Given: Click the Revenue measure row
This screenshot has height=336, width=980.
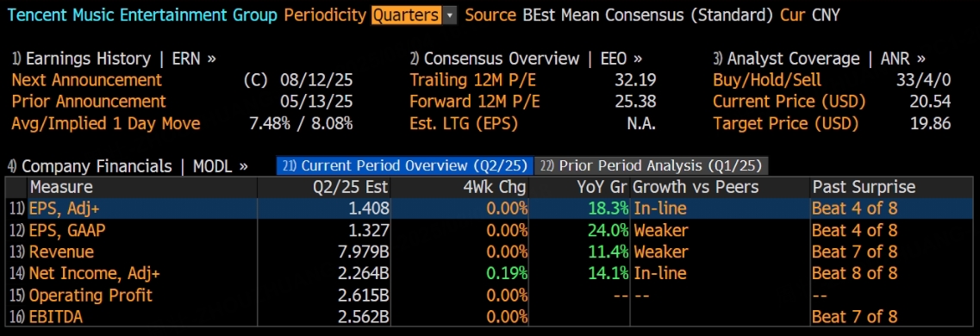Looking at the screenshot, I should pos(490,252).
